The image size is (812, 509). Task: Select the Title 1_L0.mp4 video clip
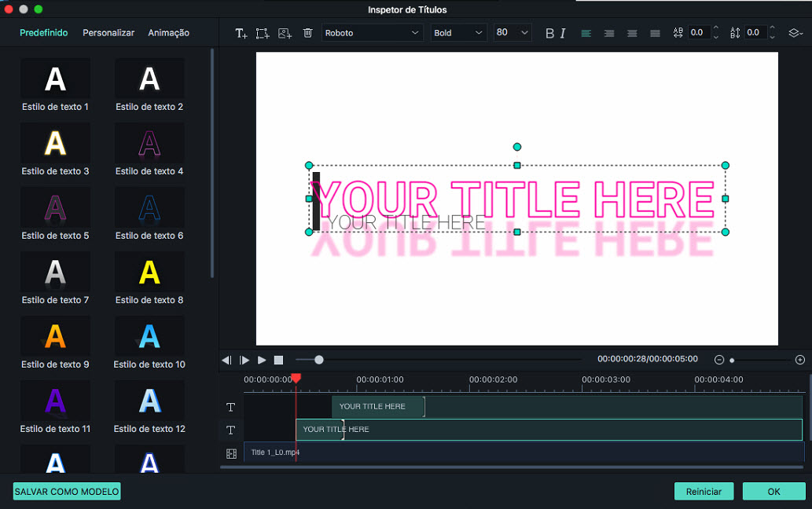524,452
